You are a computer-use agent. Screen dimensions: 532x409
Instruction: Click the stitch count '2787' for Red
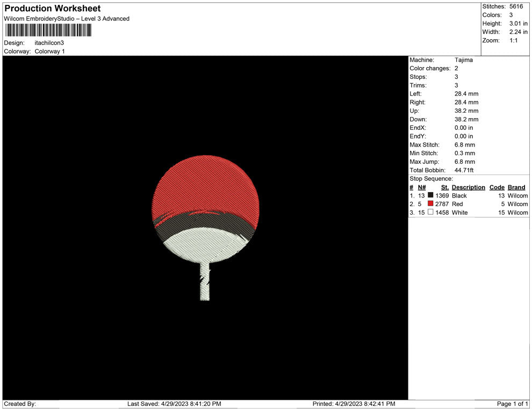coord(442,204)
